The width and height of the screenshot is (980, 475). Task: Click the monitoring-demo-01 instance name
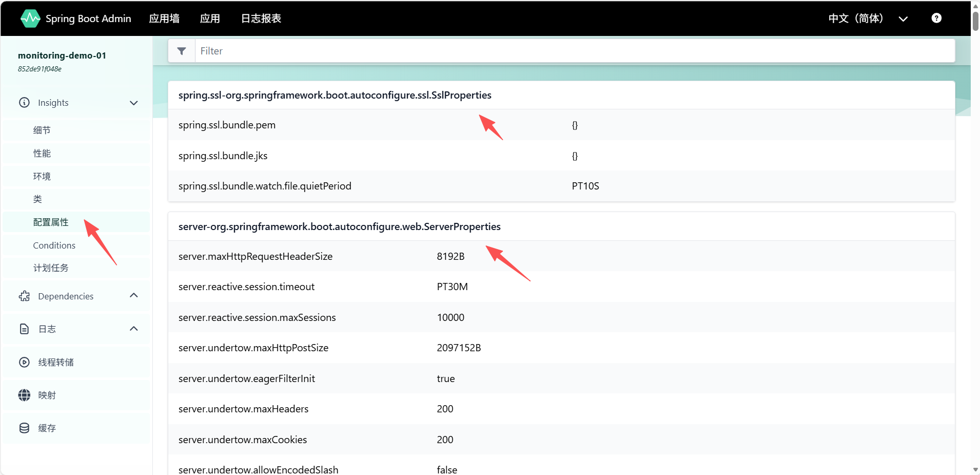(62, 55)
